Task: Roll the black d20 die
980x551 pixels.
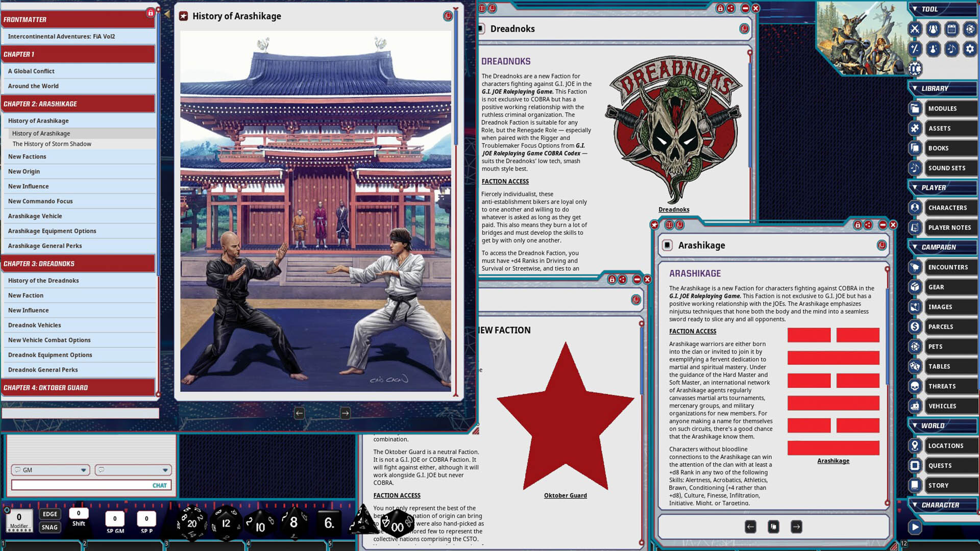Action: point(191,523)
